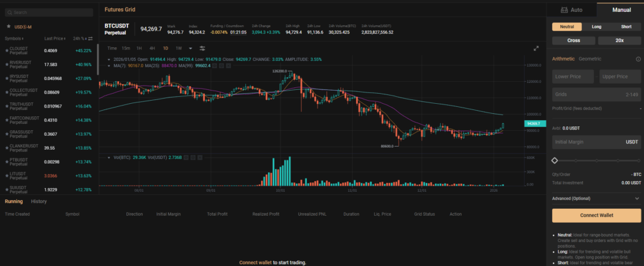
Task: Open the chart indicators settings icon
Action: (x=203, y=48)
